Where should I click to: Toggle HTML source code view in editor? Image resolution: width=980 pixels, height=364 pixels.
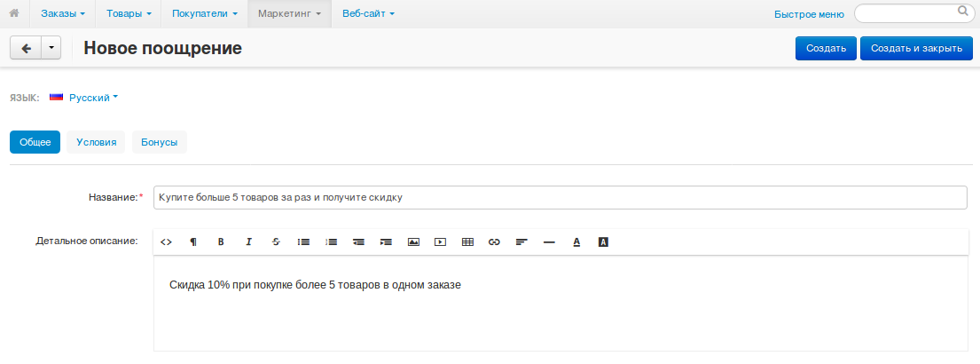[x=166, y=242]
